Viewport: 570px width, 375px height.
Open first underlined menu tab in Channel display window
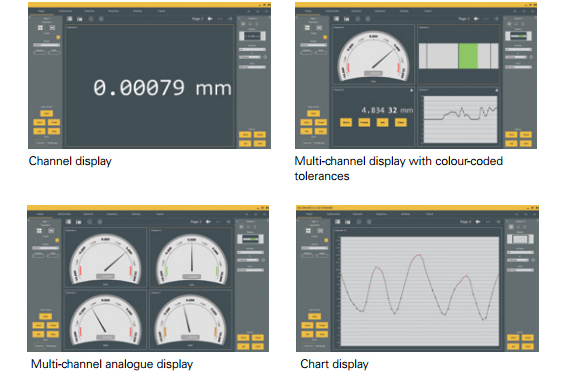click(41, 11)
